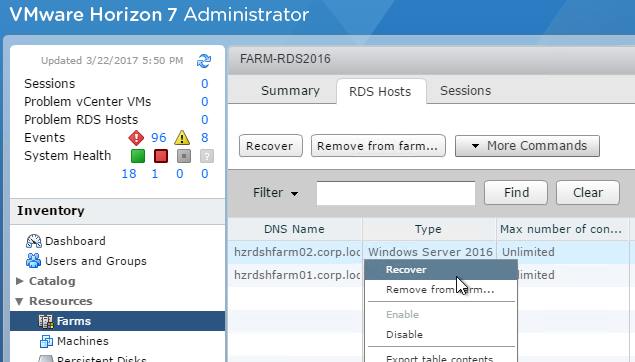Open the 18 healthy components link
The image size is (635, 362).
pos(129,174)
